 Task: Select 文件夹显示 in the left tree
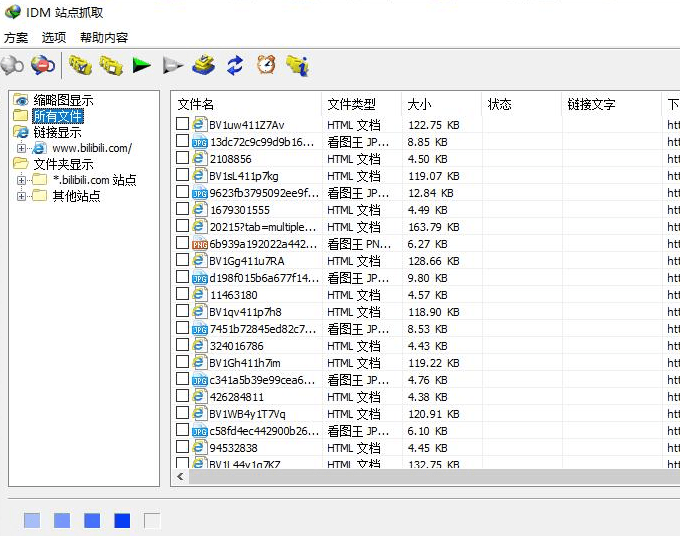point(63,164)
